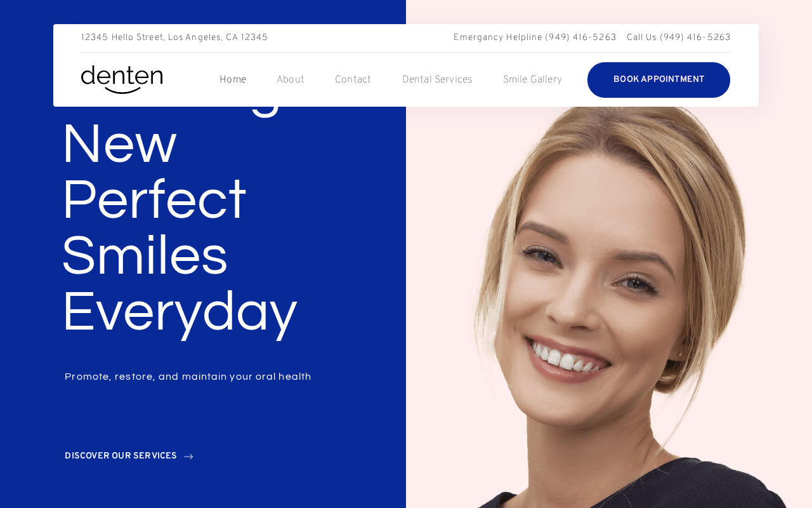Go to the About page

coord(291,80)
